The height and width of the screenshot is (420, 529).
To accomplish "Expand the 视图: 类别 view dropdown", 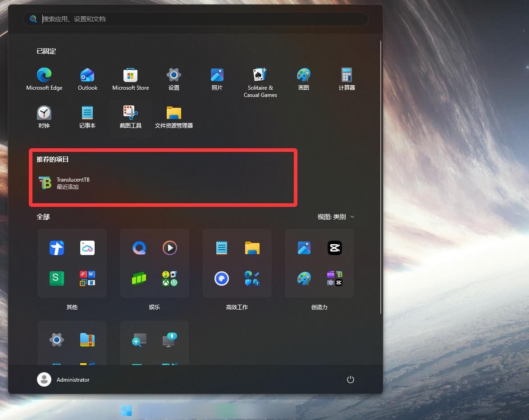I will (336, 217).
